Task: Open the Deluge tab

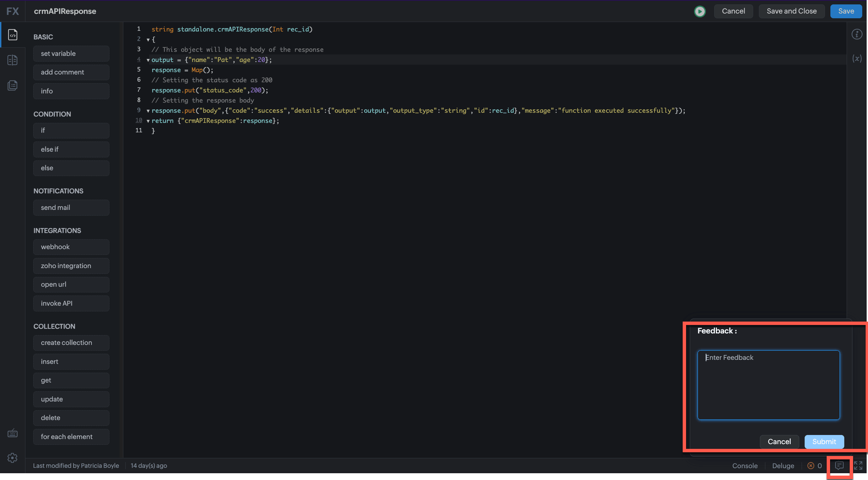Action: tap(783, 466)
